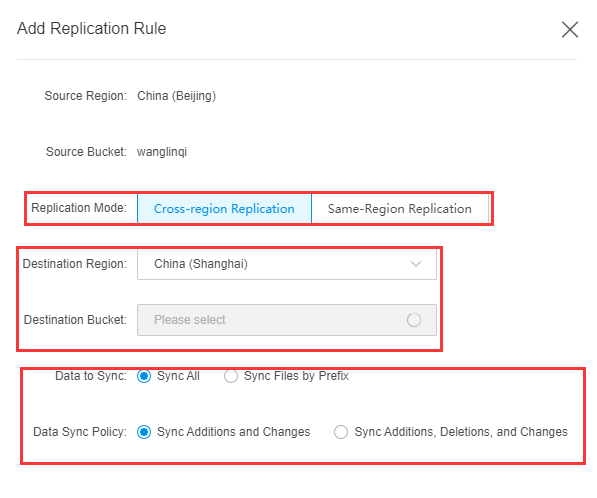
Task: Click the Data Sync Policy label
Action: (x=80, y=432)
